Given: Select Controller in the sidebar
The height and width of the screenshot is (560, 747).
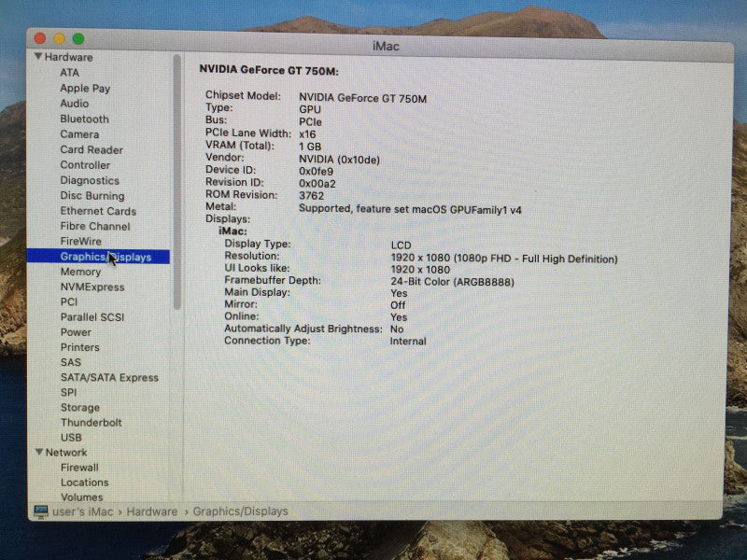Looking at the screenshot, I should [85, 165].
